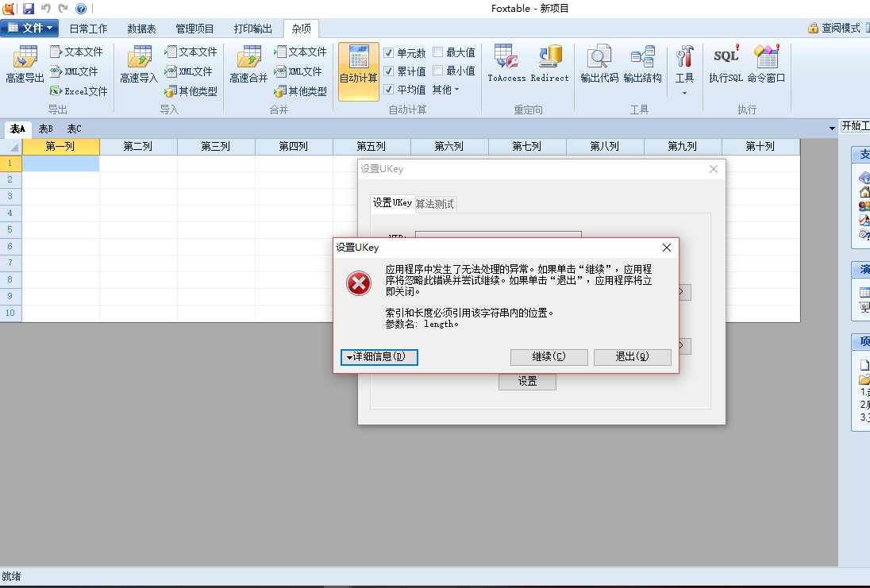The image size is (870, 588).
Task: Import XML文件 in 导入 group
Action: tap(189, 71)
